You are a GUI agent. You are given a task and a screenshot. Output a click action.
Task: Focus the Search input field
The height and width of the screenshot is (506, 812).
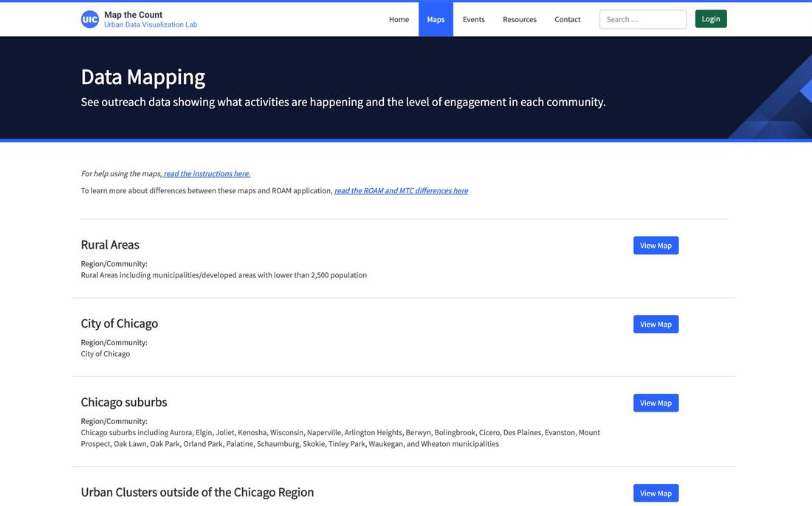point(642,19)
